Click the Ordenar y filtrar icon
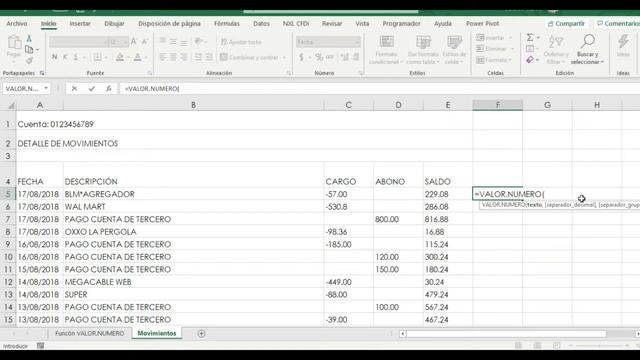The image size is (640, 360). (x=556, y=41)
